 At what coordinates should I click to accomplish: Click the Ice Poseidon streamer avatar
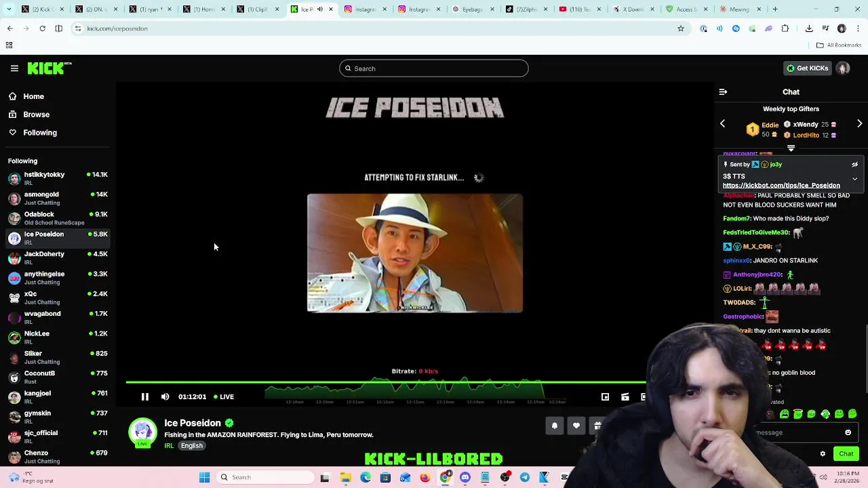tap(142, 434)
